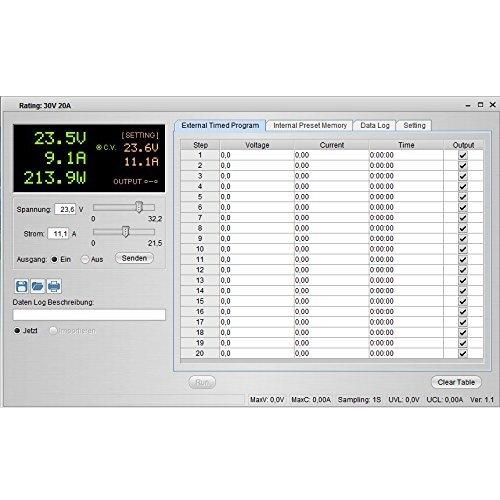This screenshot has width=500, height=500.
Task: Select the Jetzt radio button
Action: (x=17, y=331)
